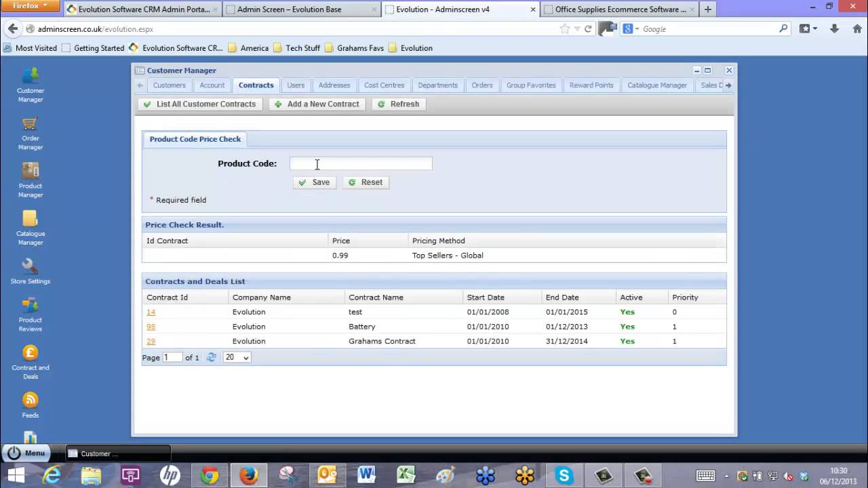The height and width of the screenshot is (488, 868).
Task: Open Tech Stuff bookmarks folder
Action: point(297,48)
